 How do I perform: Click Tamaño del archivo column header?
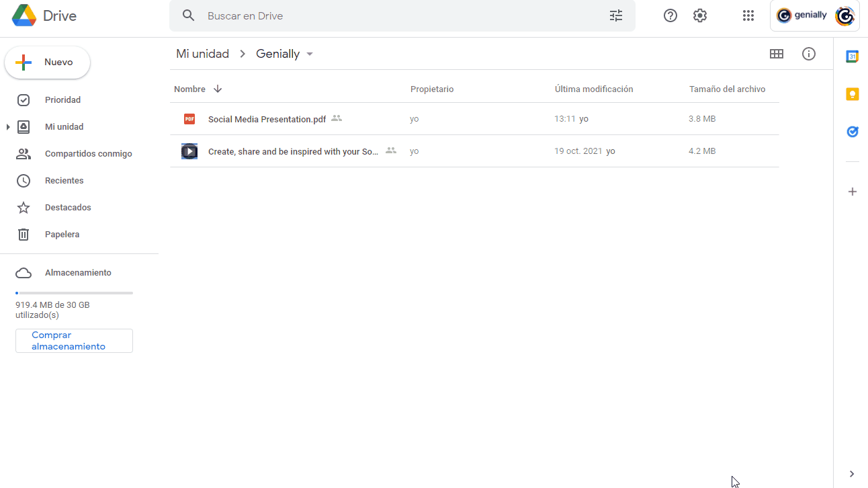click(727, 89)
